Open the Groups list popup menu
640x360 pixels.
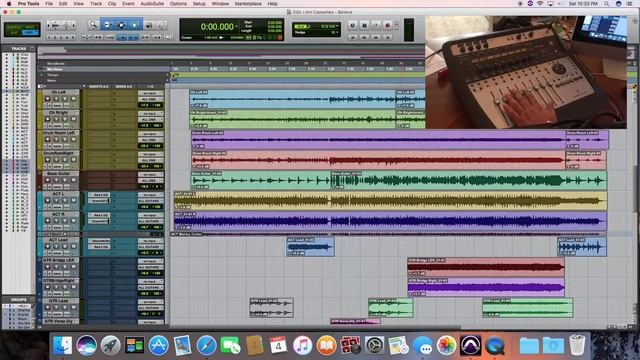[33, 300]
